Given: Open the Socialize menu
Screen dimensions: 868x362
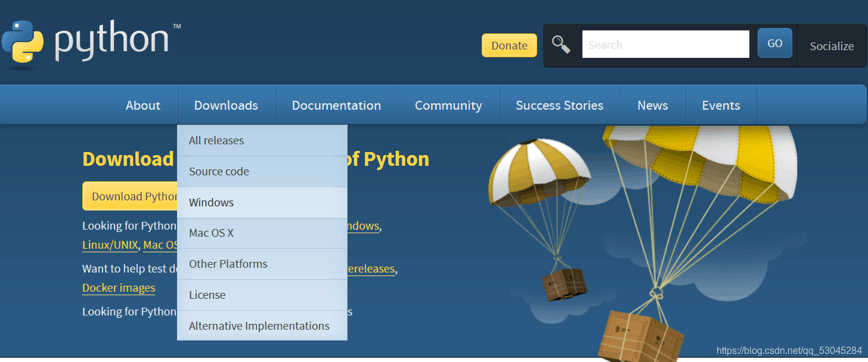Looking at the screenshot, I should click(832, 46).
